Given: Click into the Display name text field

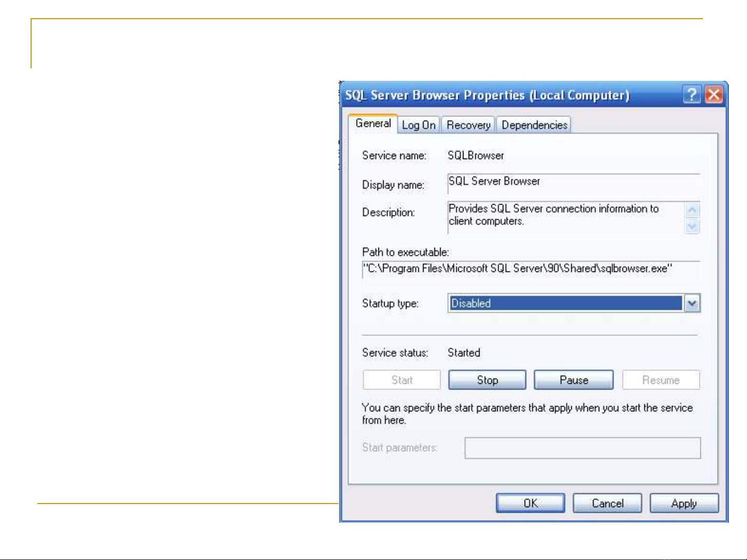Looking at the screenshot, I should 573,182.
